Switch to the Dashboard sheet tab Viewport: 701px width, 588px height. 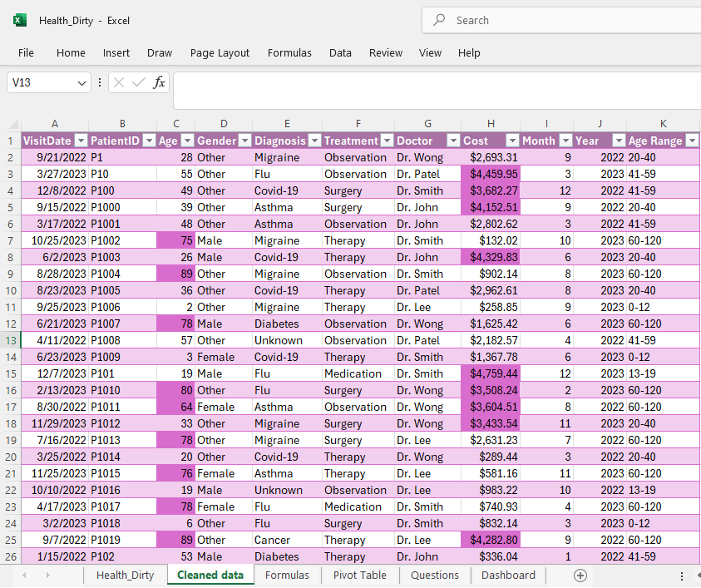508,576
